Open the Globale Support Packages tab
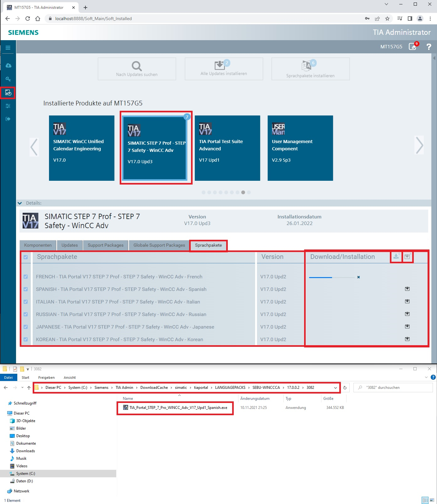Screen dimensions: 437x504 click(x=159, y=245)
